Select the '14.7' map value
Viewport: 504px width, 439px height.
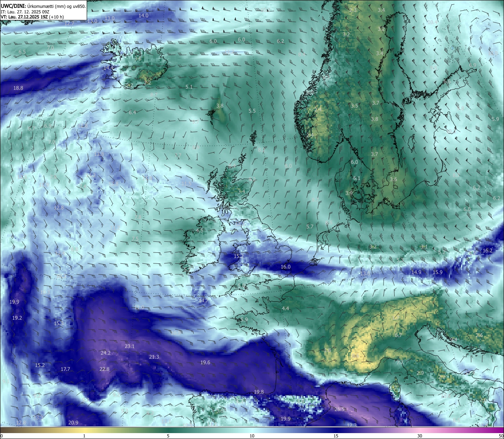click(x=203, y=301)
